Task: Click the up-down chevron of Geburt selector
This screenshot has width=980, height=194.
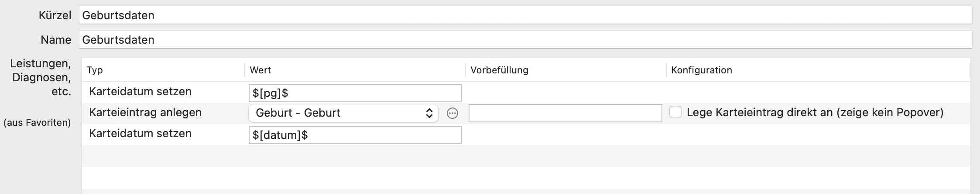Action: click(429, 113)
